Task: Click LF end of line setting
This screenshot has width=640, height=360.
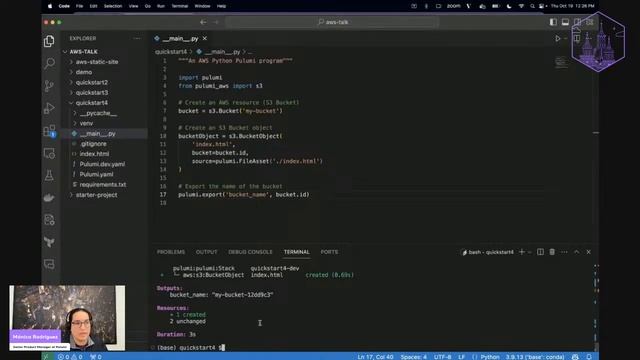Action: click(461, 357)
